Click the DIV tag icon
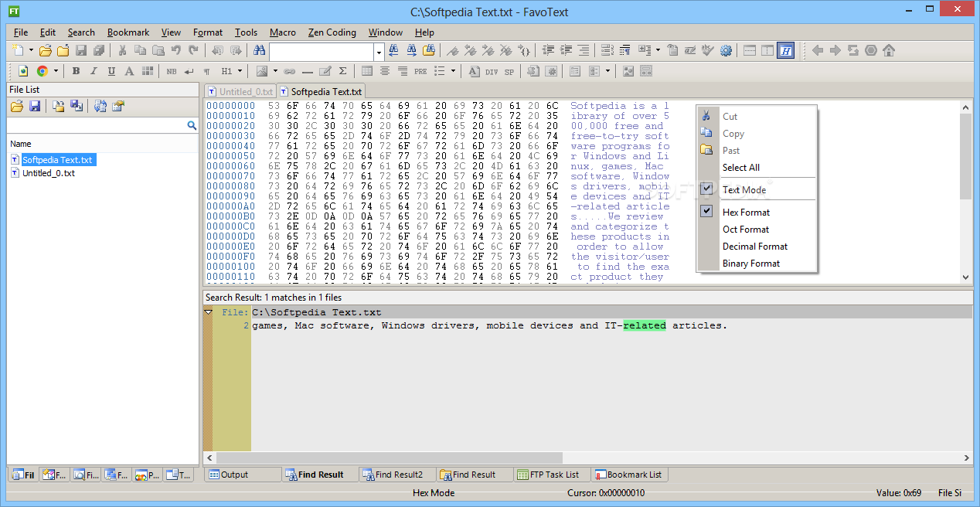Image resolution: width=980 pixels, height=507 pixels. (492, 71)
